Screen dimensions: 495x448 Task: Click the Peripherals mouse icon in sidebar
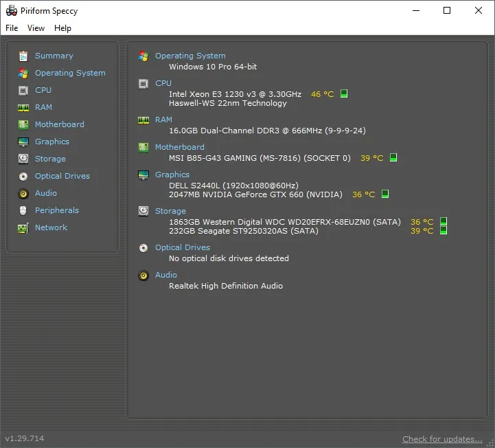[x=23, y=210]
